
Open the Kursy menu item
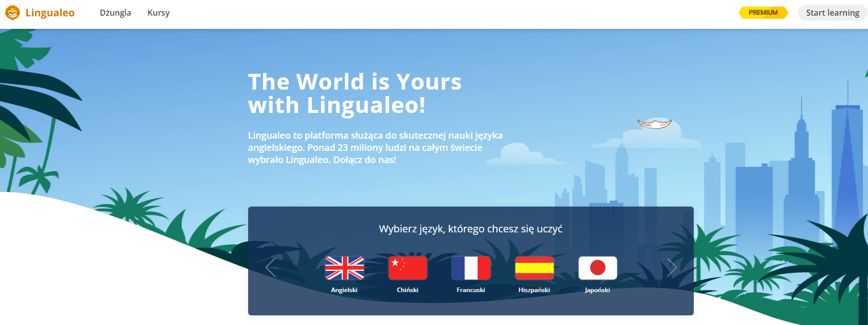(159, 13)
